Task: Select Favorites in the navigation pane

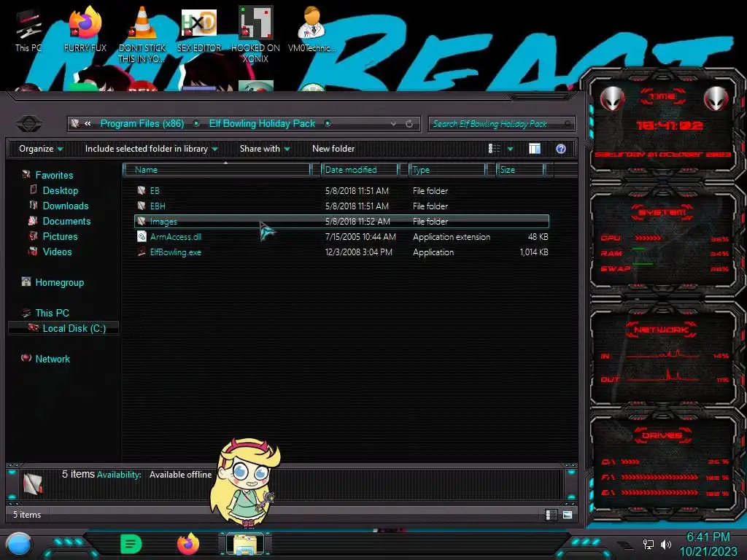Action: tap(54, 175)
